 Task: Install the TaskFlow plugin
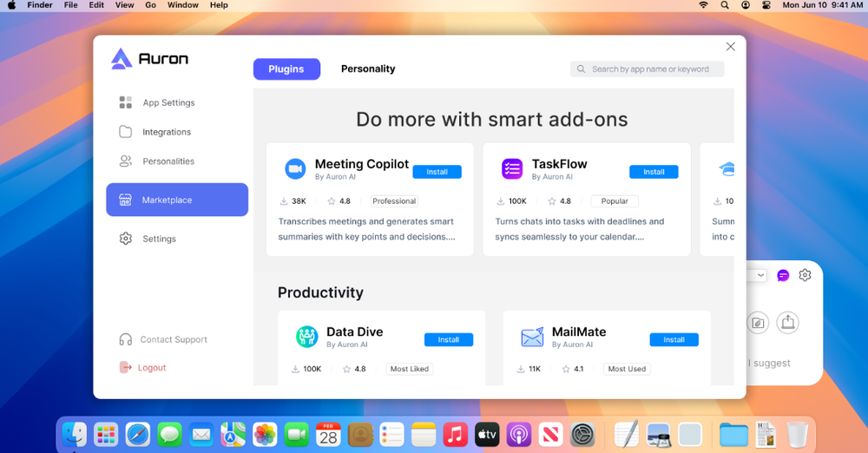click(654, 172)
